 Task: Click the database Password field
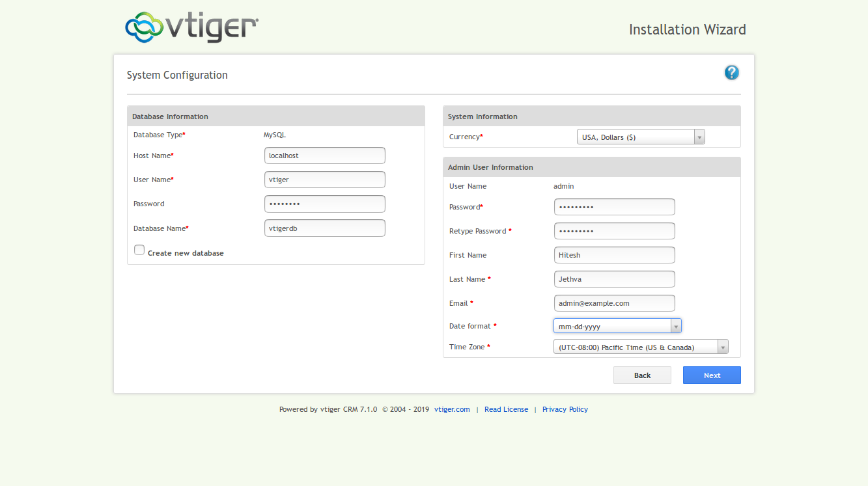click(325, 204)
